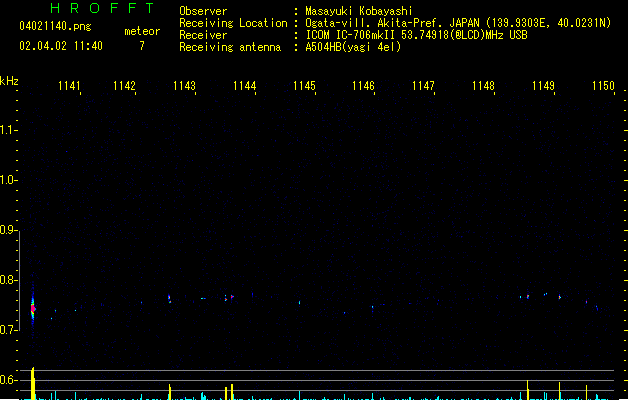Click the timestamp 02.04.02 11:40
The height and width of the screenshot is (400, 629).
61,46
